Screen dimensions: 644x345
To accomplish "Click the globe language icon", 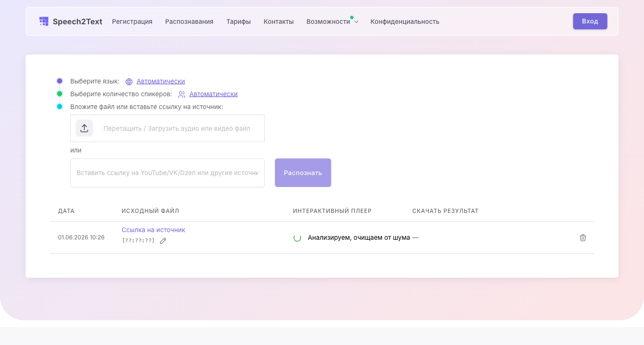I will click(x=129, y=82).
